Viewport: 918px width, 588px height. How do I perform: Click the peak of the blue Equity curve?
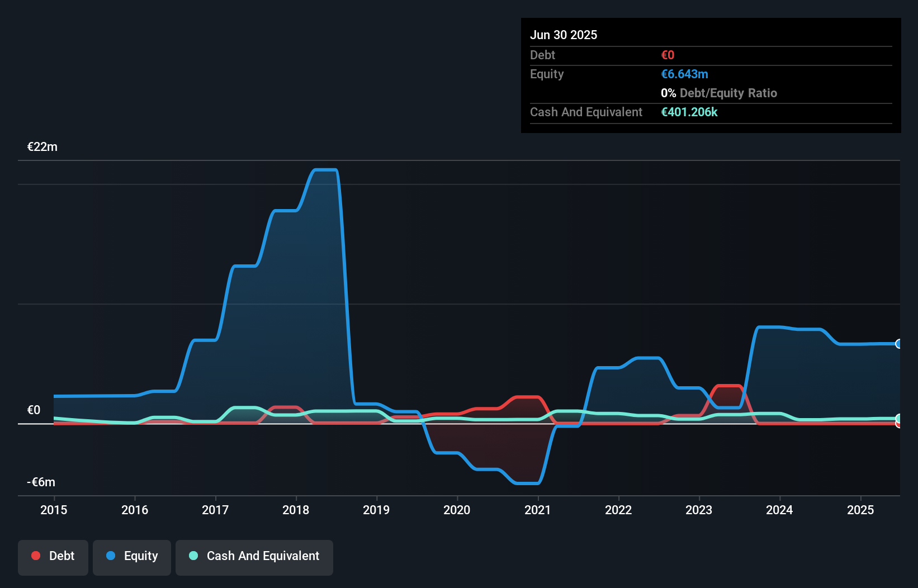tap(325, 169)
